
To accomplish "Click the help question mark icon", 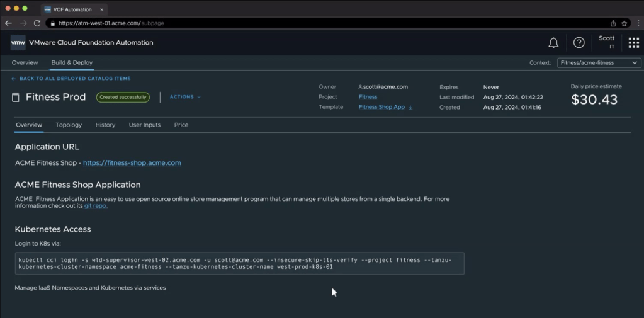I will (579, 43).
